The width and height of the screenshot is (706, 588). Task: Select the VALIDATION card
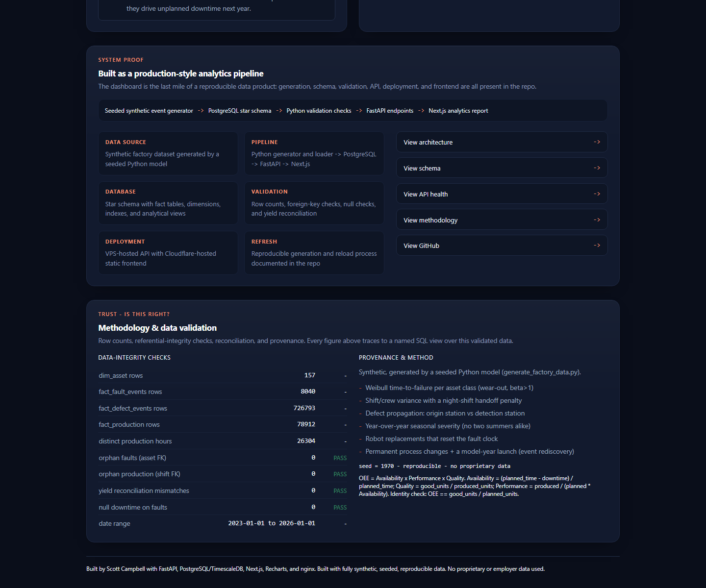314,203
